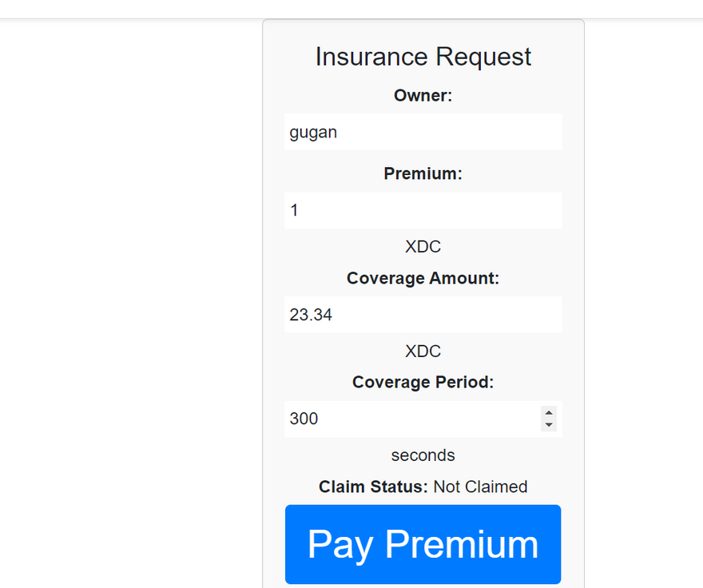The width and height of the screenshot is (703, 588).
Task: Place cursor on the 300 value
Action: click(x=304, y=419)
